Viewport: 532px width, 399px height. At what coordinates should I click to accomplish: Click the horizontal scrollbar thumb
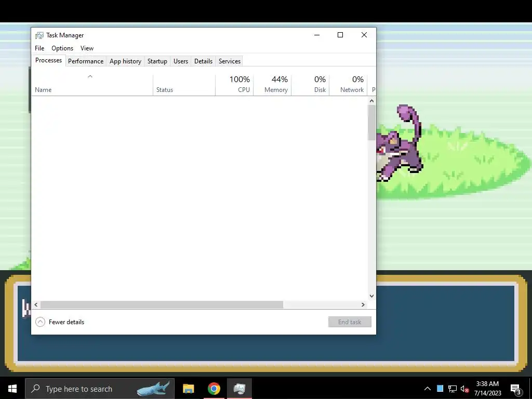pos(162,304)
